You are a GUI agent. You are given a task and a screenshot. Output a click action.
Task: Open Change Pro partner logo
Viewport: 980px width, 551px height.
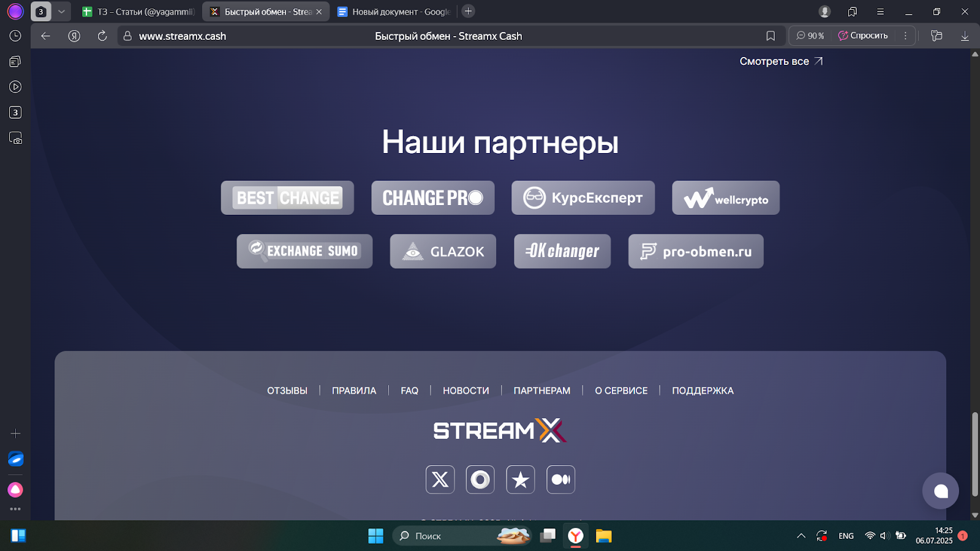tap(433, 198)
